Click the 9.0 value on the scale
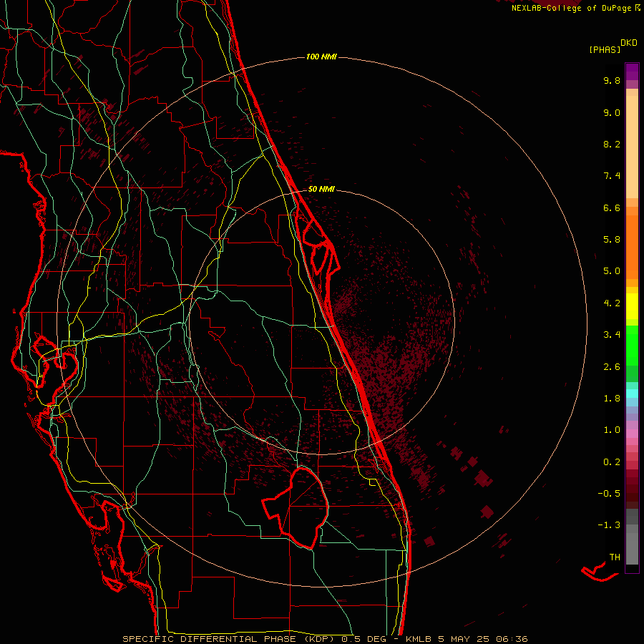This screenshot has height=644, width=644. [x=612, y=113]
